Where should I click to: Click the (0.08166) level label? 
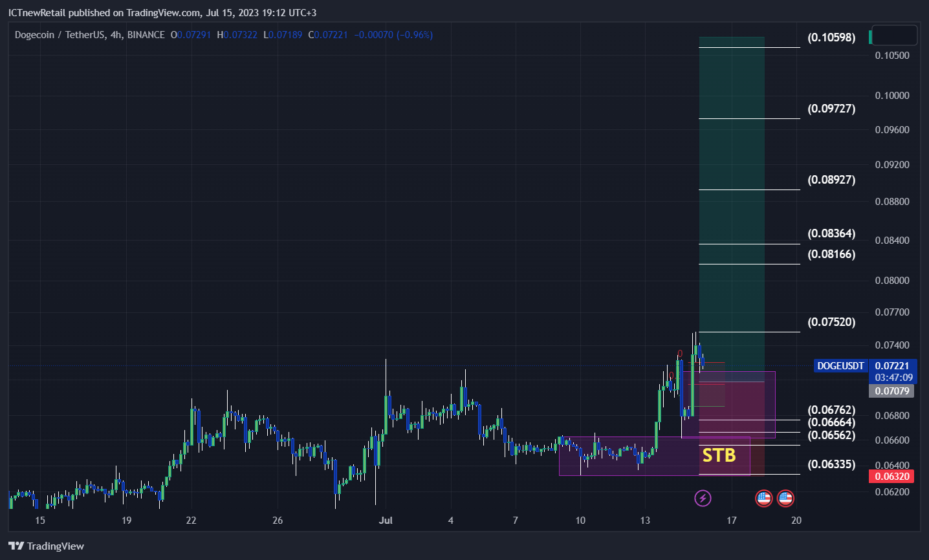pyautogui.click(x=831, y=254)
